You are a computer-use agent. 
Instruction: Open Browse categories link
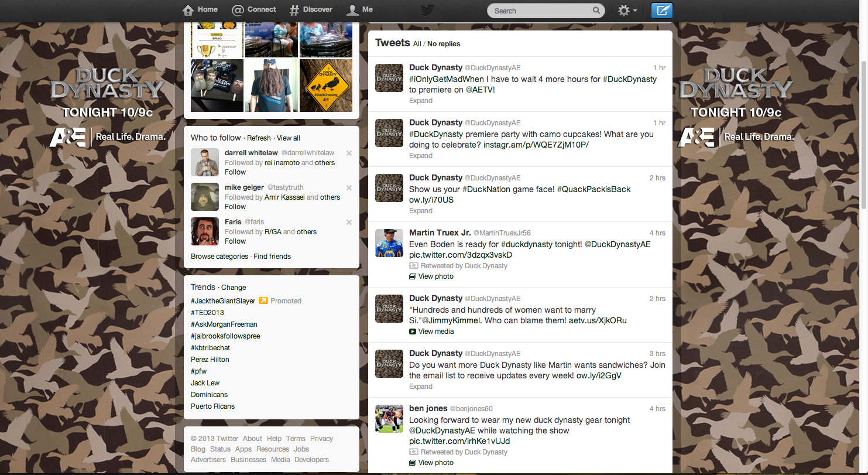(x=219, y=257)
